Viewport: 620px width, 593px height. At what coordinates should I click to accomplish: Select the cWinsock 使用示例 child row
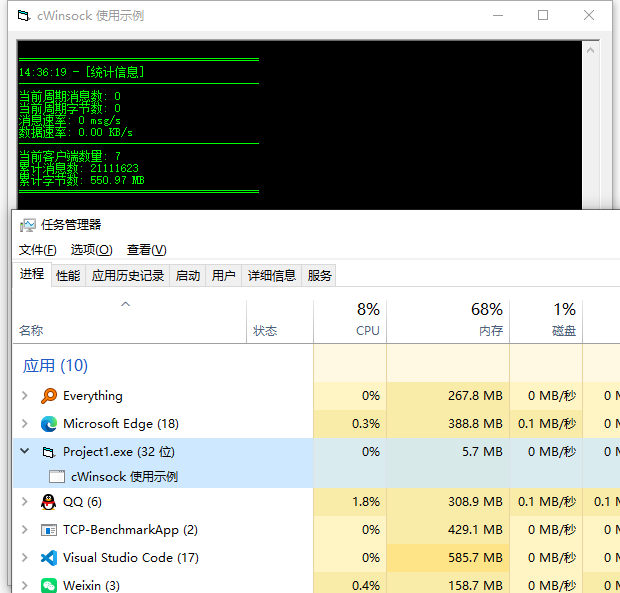[x=163, y=477]
